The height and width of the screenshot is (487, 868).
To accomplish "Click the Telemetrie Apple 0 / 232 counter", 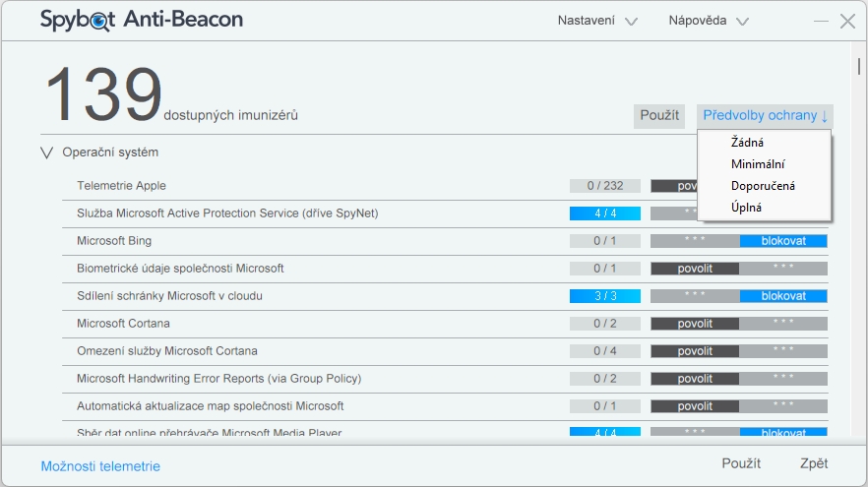I will click(604, 186).
